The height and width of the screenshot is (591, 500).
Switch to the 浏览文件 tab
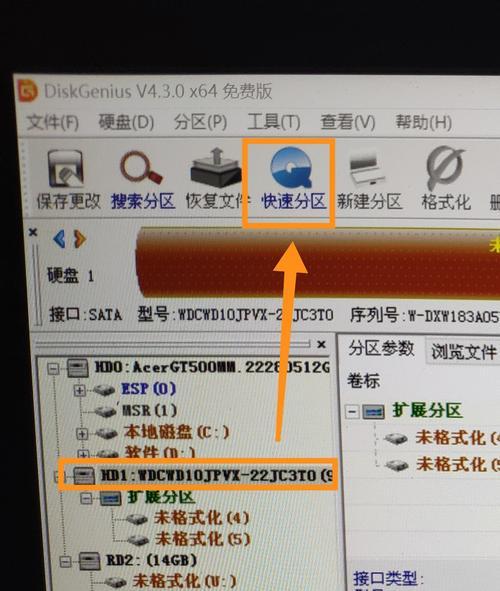click(x=463, y=351)
